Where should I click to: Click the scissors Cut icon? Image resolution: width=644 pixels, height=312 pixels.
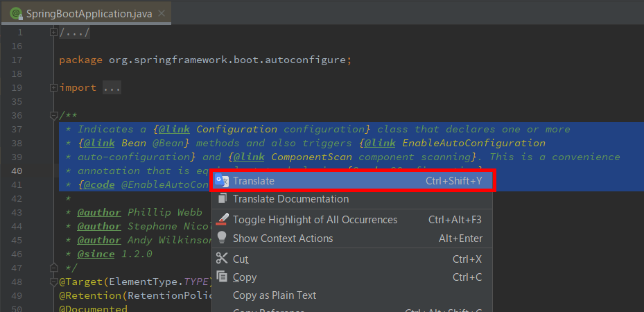pyautogui.click(x=222, y=259)
